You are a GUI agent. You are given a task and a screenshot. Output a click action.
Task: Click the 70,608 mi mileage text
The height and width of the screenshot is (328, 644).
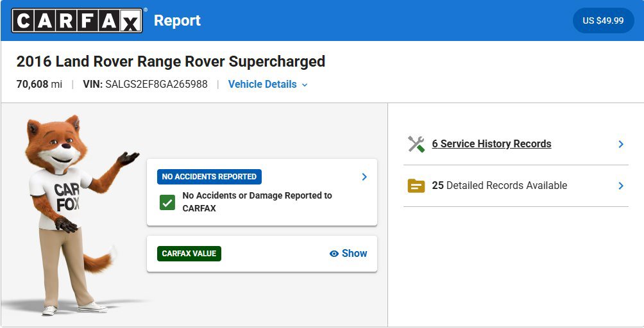click(39, 85)
